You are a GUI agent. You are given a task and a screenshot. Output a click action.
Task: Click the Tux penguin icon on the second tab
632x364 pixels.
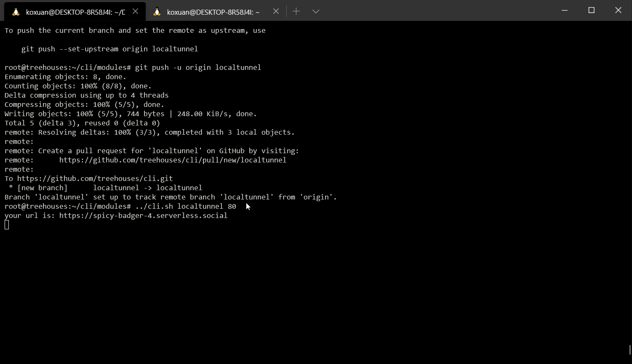coord(157,11)
